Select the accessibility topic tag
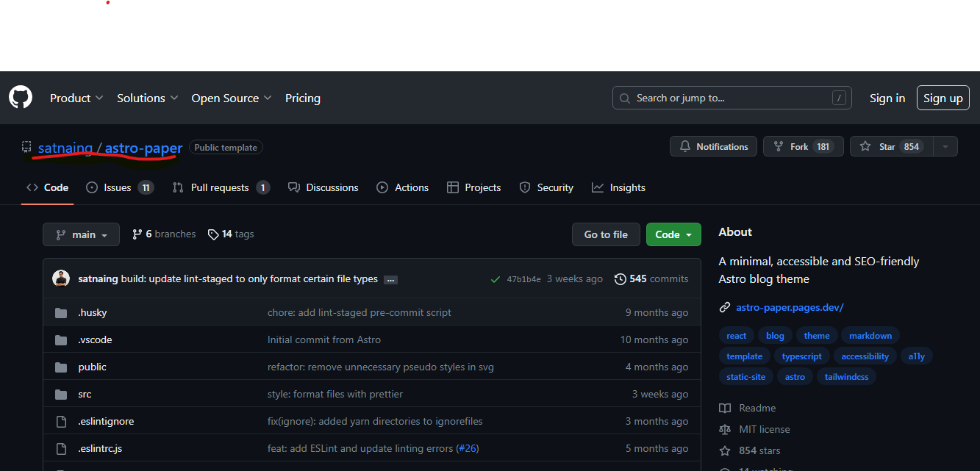980x471 pixels. 865,356
